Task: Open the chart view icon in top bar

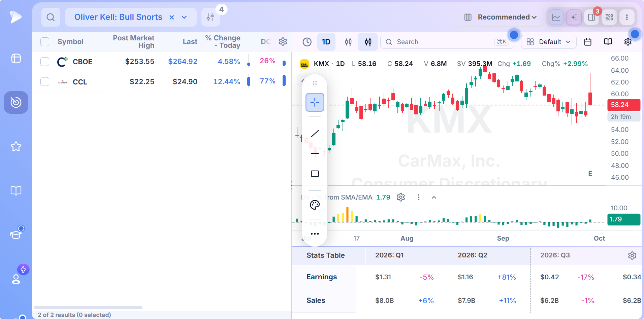Action: 556,17
